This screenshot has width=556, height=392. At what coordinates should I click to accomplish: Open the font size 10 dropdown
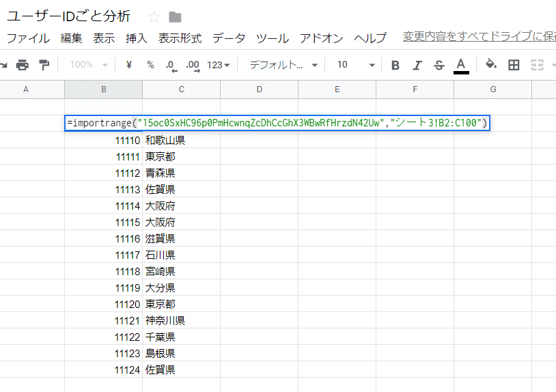pyautogui.click(x=356, y=65)
